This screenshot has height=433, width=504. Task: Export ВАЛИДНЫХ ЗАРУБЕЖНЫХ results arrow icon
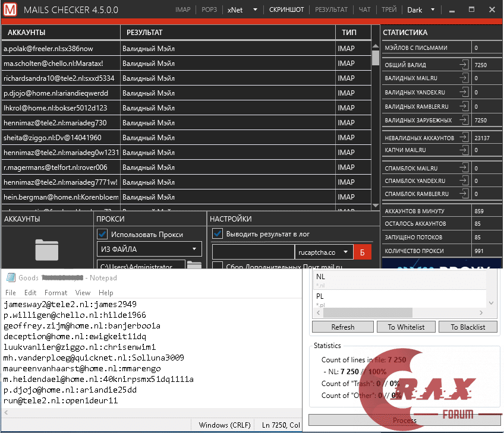tap(464, 120)
